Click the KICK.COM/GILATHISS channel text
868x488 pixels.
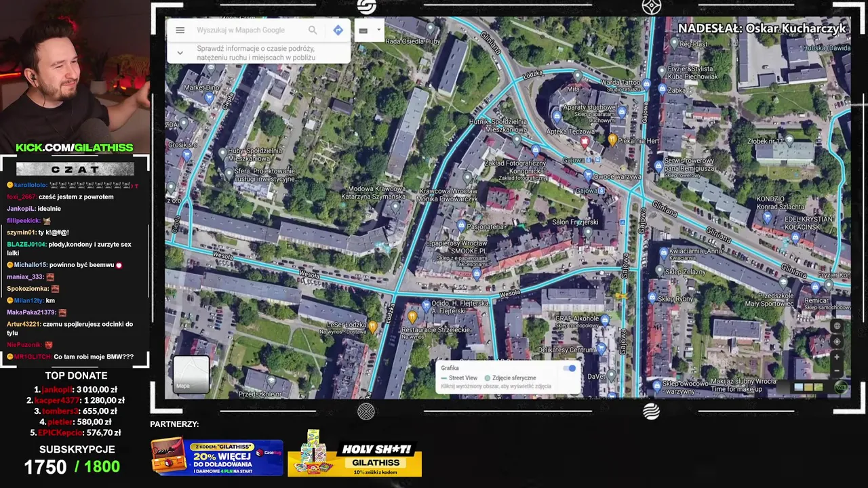pos(75,148)
